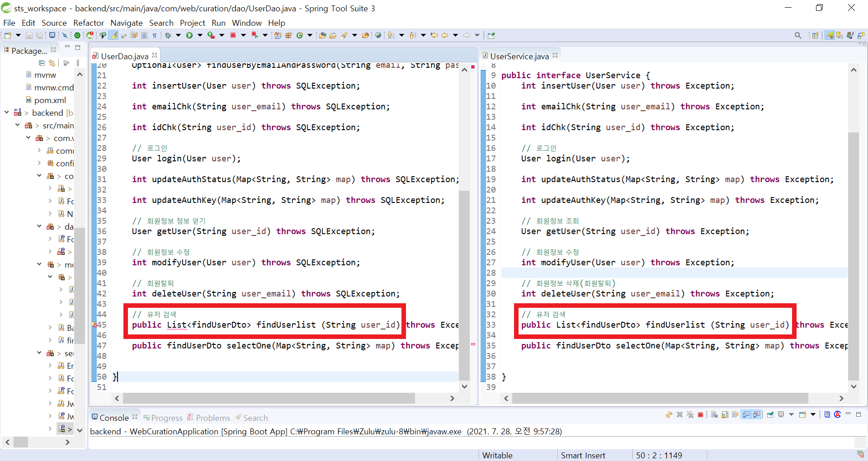
Task: Select mvnw.cmd file in tree
Action: click(x=49, y=87)
